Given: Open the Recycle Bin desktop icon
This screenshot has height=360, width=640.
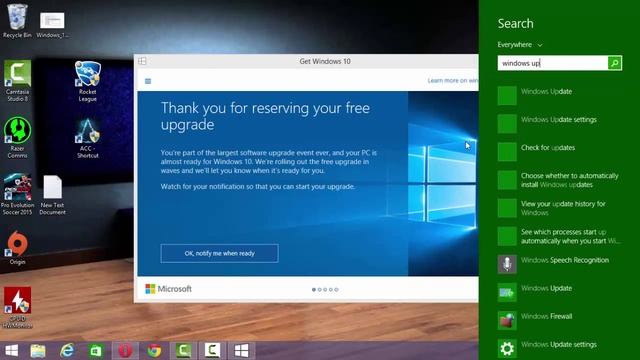Looking at the screenshot, I should (x=17, y=20).
